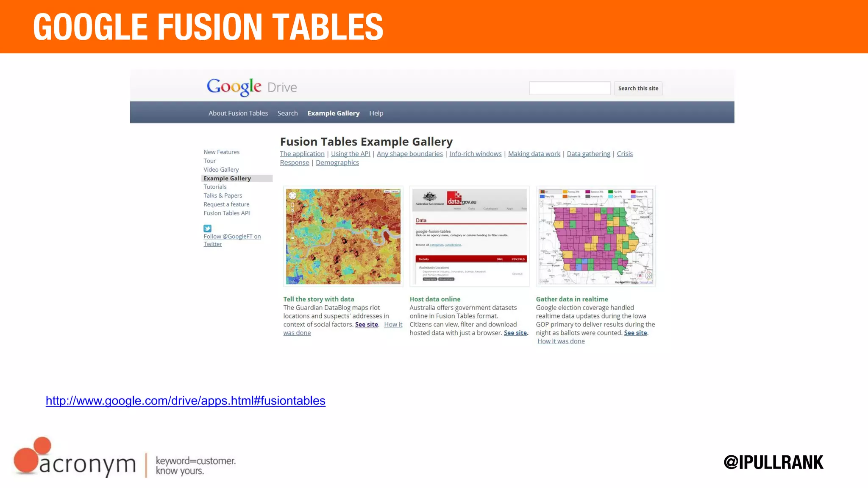Open How it was done for Iowa election
This screenshot has height=488, width=868.
(561, 341)
